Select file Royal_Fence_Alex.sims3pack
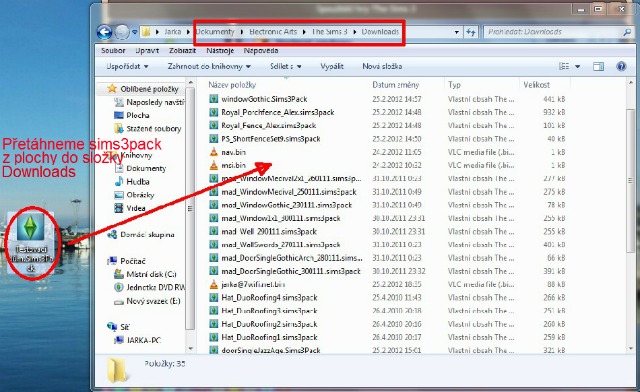 pos(269,125)
